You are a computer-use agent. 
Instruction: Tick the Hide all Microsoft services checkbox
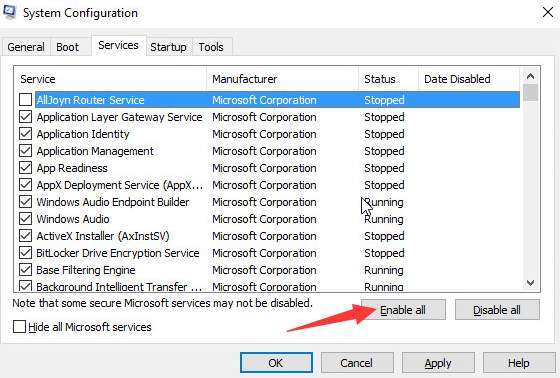[x=19, y=327]
